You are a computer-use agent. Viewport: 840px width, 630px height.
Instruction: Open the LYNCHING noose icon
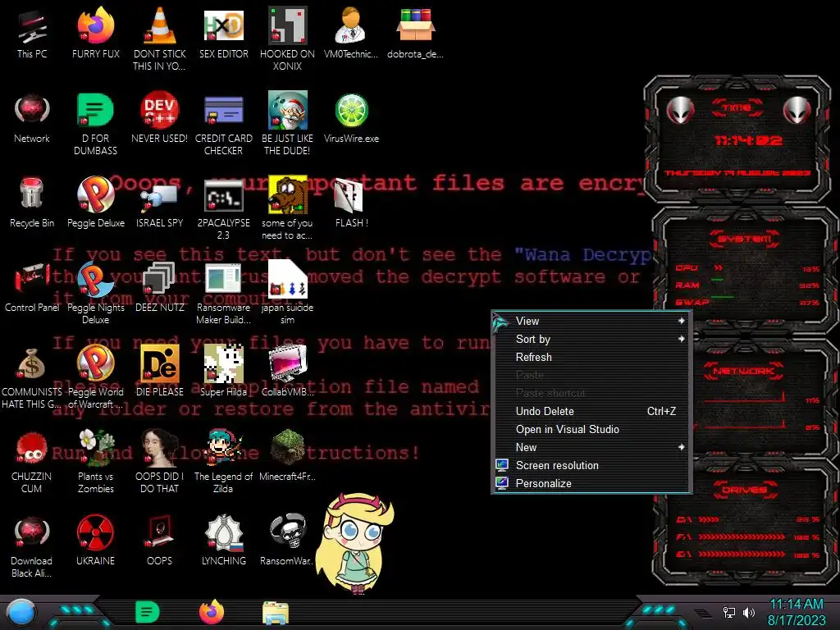pyautogui.click(x=223, y=541)
